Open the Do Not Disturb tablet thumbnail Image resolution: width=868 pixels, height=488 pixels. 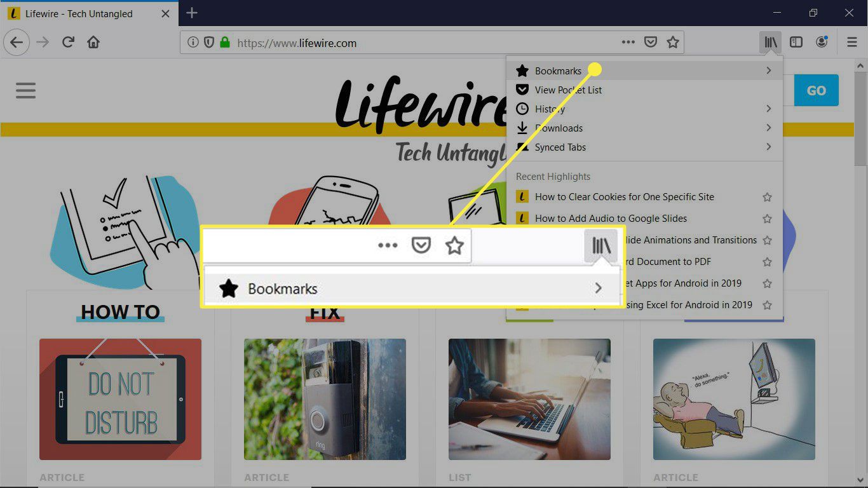120,399
